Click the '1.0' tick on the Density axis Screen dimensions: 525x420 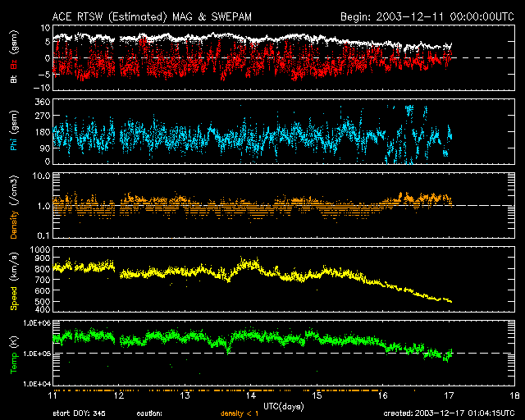click(x=43, y=207)
